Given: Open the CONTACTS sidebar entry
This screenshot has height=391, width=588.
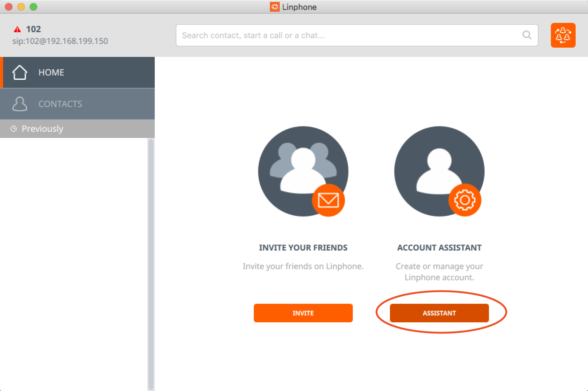Looking at the screenshot, I should click(77, 104).
